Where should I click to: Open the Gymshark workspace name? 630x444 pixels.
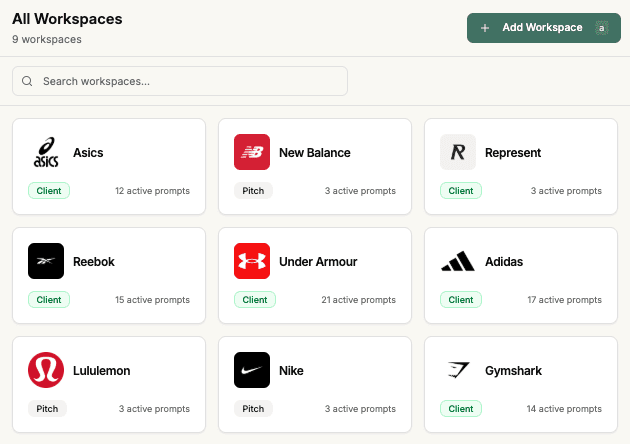pyautogui.click(x=513, y=371)
